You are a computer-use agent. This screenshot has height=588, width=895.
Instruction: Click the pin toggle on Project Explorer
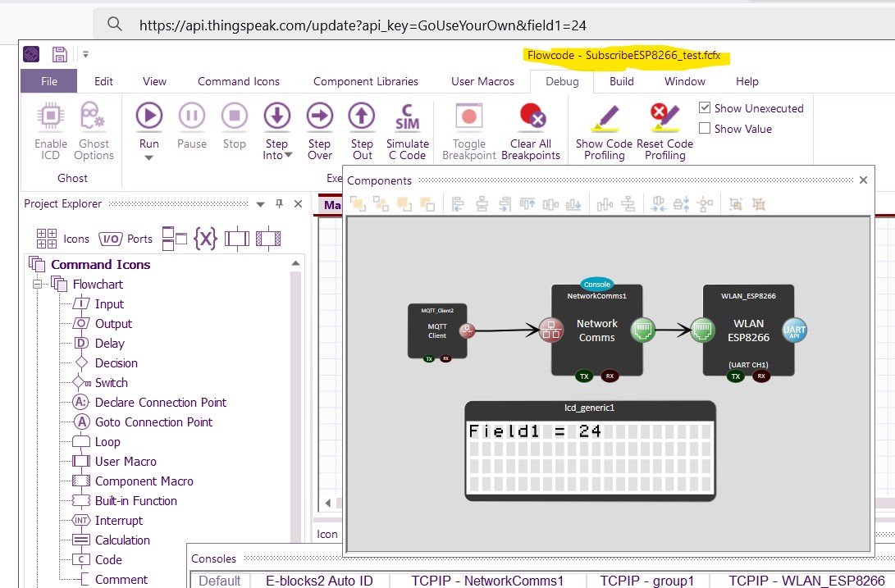click(278, 203)
